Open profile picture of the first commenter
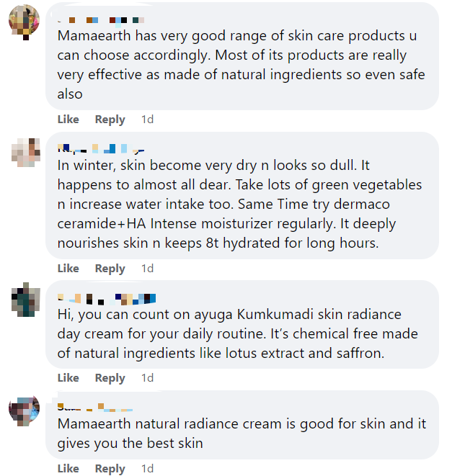Screen dimensions: 452x476 pyautogui.click(x=25, y=22)
